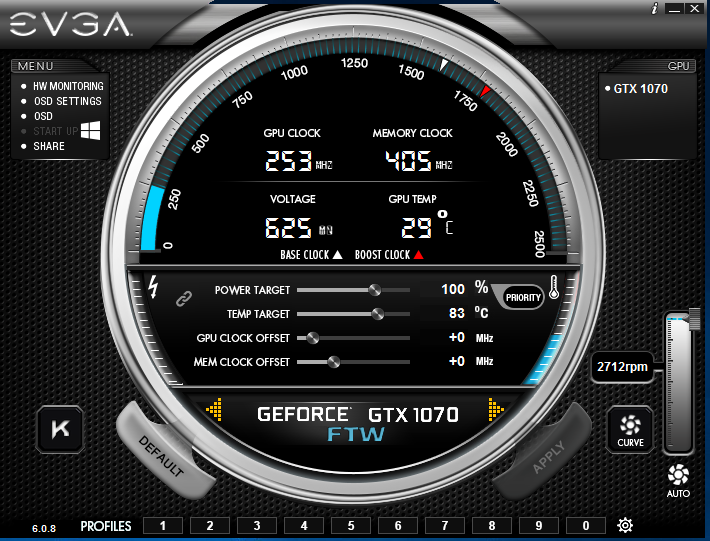Image resolution: width=710 pixels, height=541 pixels.
Task: Select profile 0
Action: click(586, 526)
